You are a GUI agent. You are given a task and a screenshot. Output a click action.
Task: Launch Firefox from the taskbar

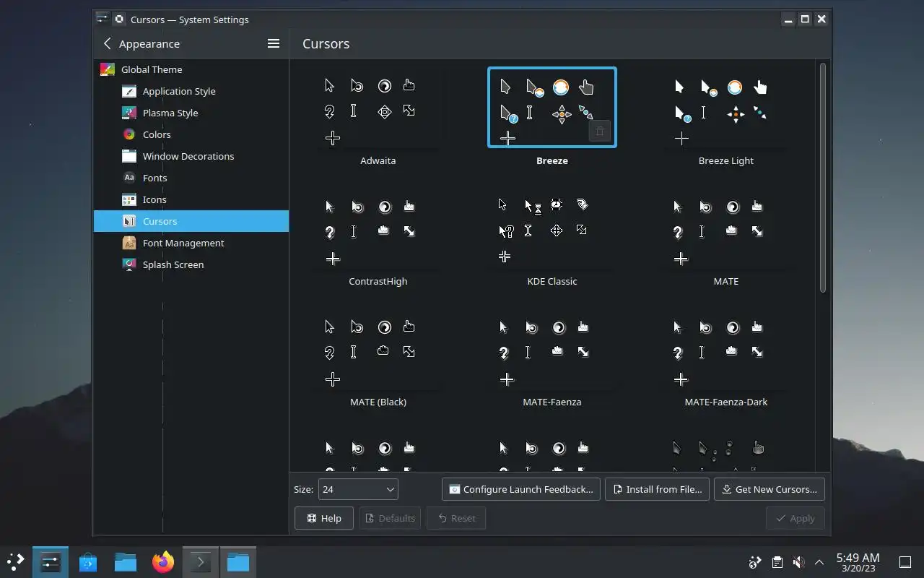pos(163,561)
